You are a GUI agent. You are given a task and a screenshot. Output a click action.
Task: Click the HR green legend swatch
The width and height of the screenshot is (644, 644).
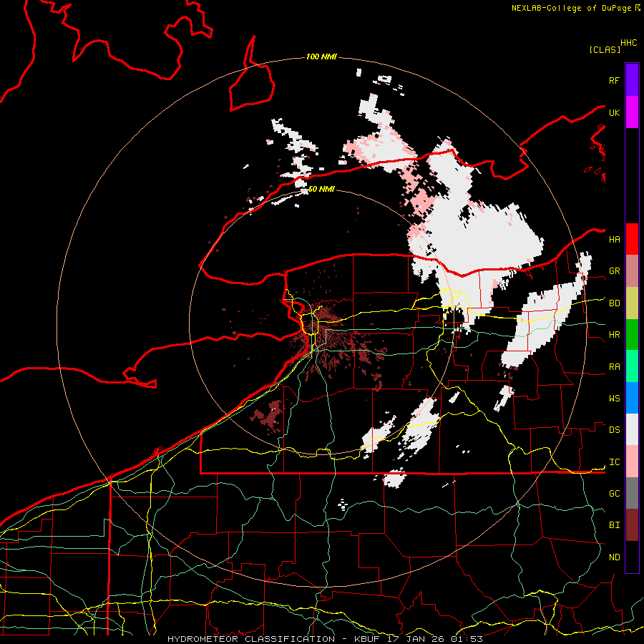click(x=632, y=335)
